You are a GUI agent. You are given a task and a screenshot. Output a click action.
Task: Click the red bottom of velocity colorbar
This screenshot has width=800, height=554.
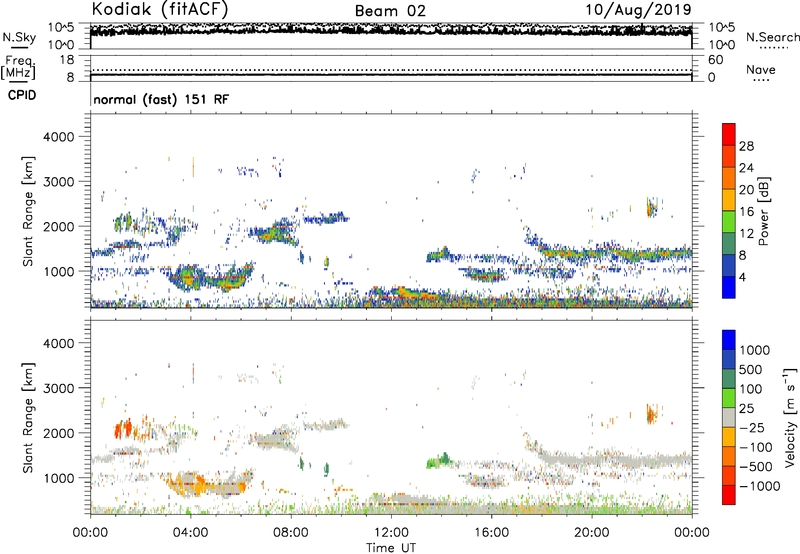point(729,495)
